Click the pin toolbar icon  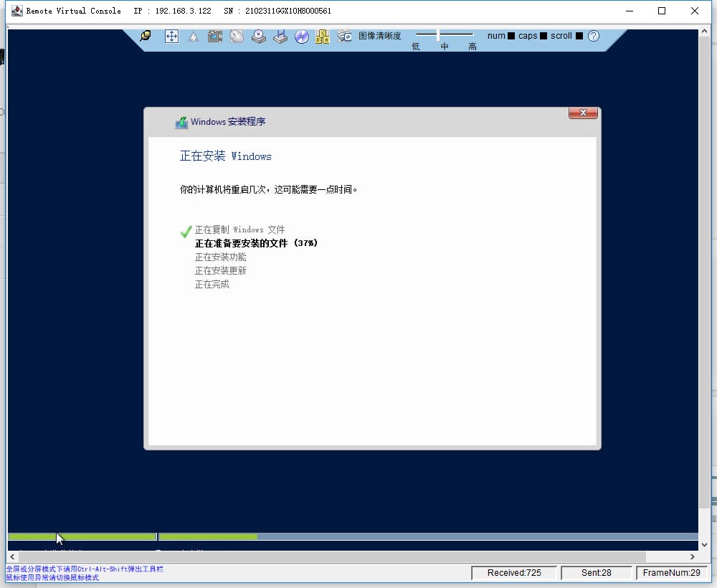tap(146, 36)
